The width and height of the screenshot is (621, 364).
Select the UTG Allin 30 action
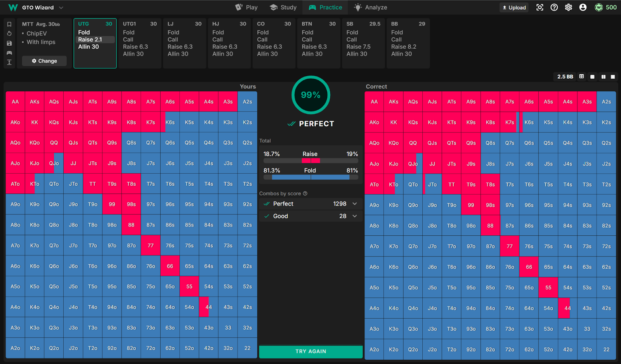pos(88,47)
